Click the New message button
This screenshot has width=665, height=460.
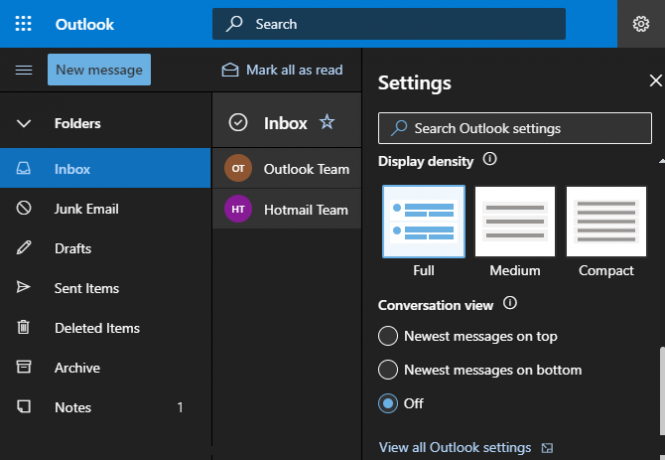[x=99, y=70]
